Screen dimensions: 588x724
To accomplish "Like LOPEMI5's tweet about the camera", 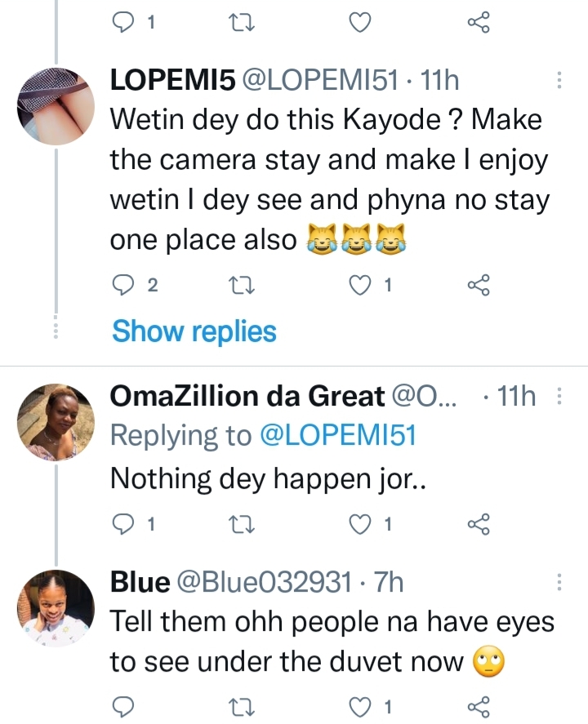I will [x=359, y=285].
